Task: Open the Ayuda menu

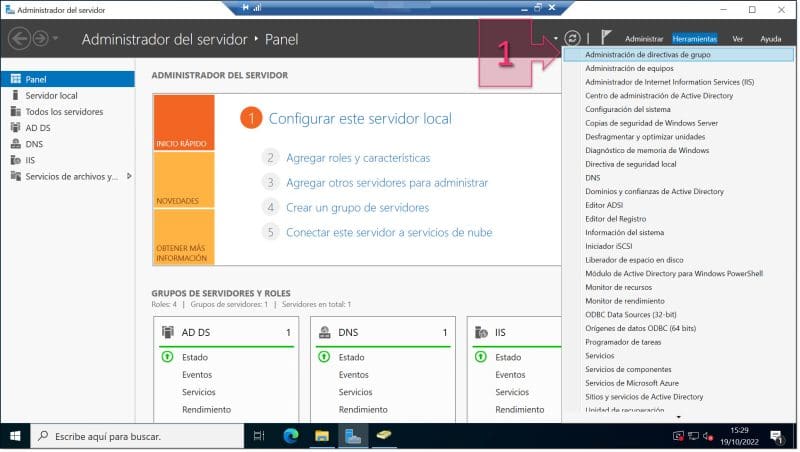Action: point(770,39)
